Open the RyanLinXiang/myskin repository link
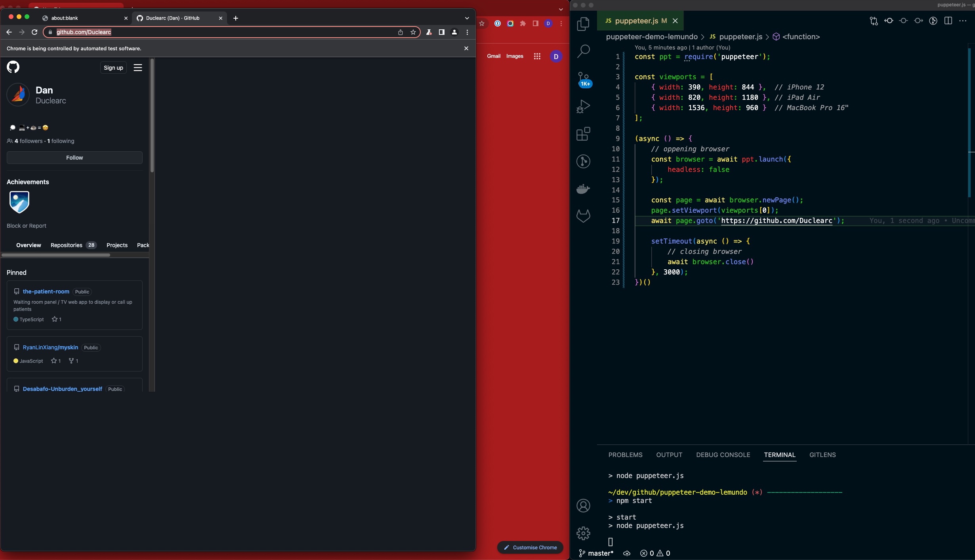 click(50, 347)
